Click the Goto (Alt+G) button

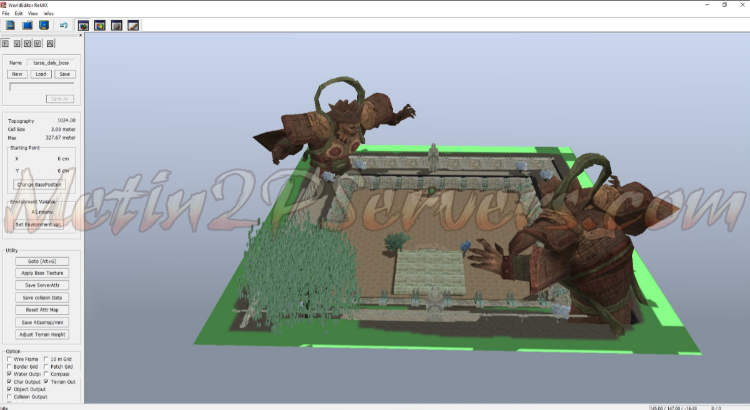click(x=42, y=261)
